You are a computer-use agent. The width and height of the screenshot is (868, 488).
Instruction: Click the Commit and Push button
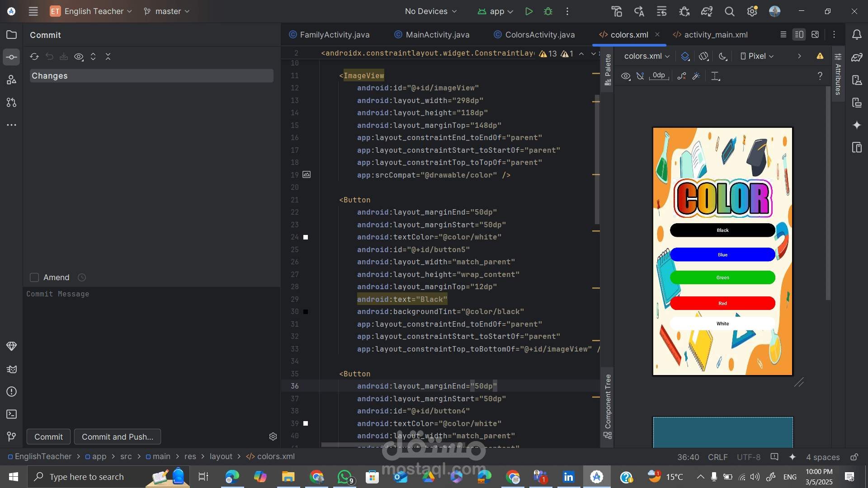tap(117, 436)
